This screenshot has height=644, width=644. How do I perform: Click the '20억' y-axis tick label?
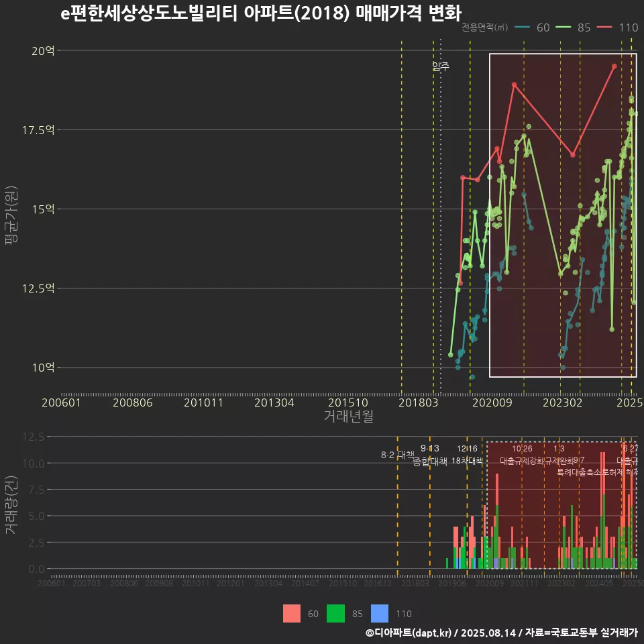pyautogui.click(x=43, y=51)
